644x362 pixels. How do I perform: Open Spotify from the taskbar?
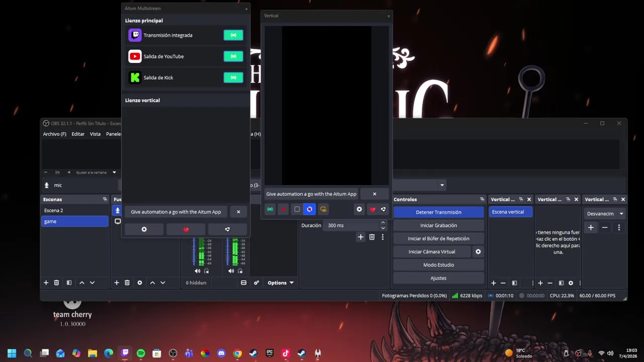coord(141,353)
